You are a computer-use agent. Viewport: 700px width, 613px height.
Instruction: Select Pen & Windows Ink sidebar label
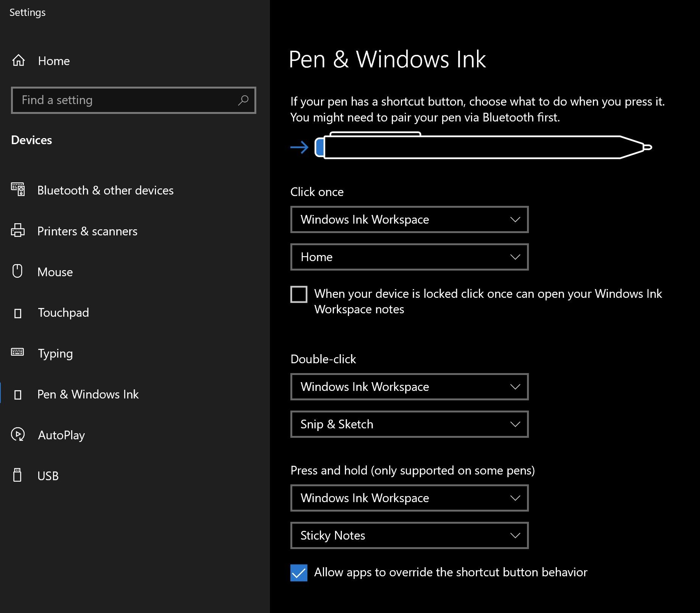[88, 394]
